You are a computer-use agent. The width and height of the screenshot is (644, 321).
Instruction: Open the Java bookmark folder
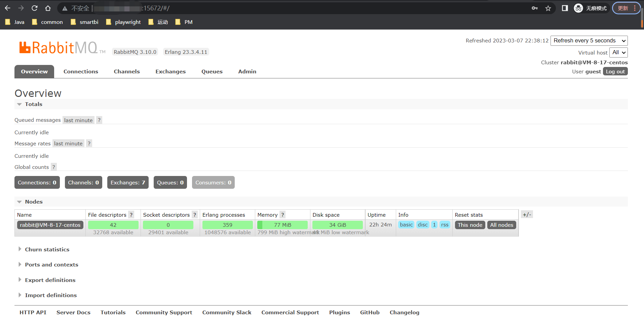pos(15,22)
